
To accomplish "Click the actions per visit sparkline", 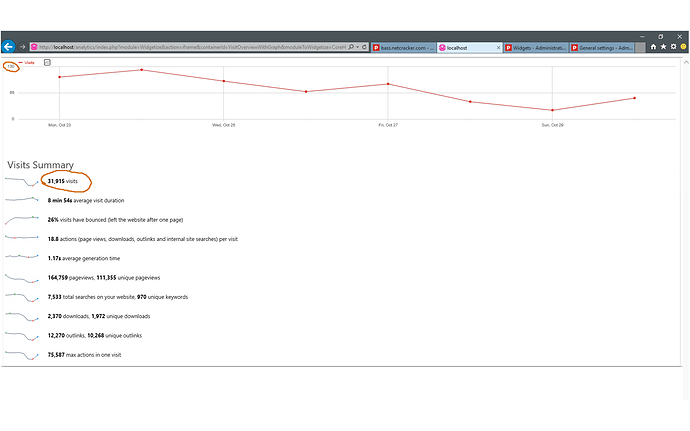I will click(22, 238).
